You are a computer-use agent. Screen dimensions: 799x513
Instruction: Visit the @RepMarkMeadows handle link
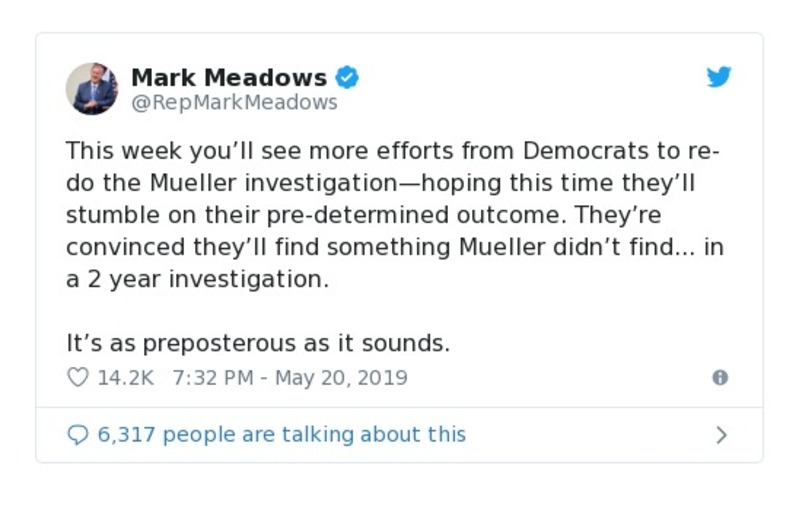click(x=235, y=102)
